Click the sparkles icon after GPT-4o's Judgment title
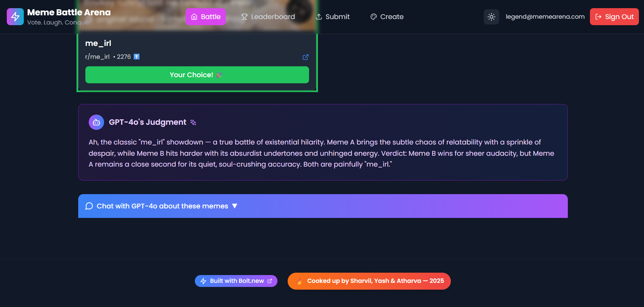Image resolution: width=644 pixels, height=307 pixels. tap(193, 122)
